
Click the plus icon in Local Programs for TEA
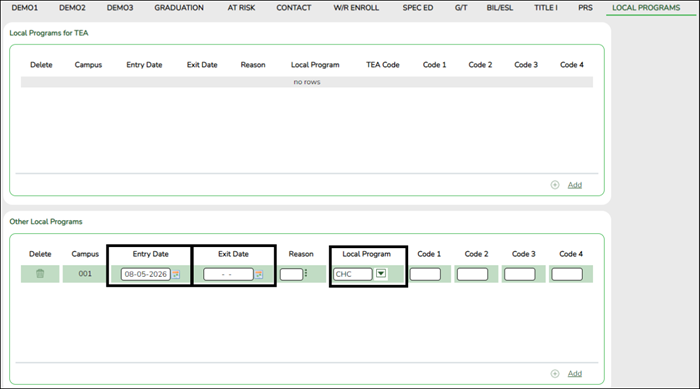point(555,185)
